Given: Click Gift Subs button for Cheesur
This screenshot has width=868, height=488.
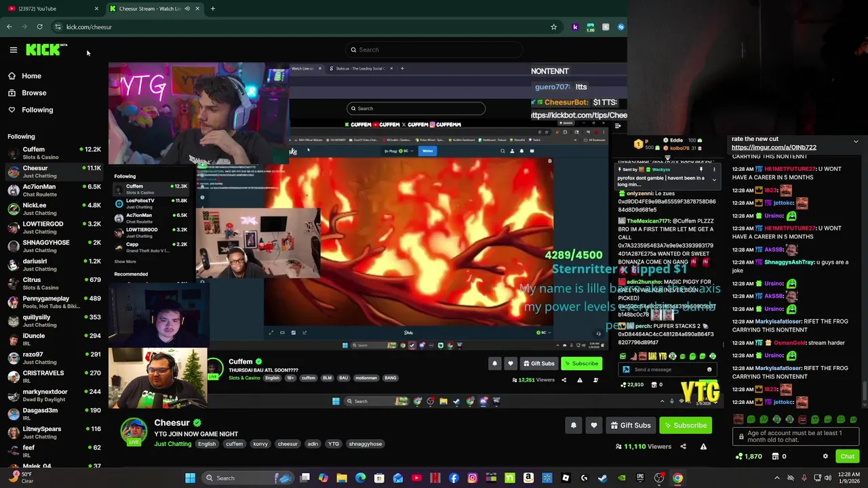Looking at the screenshot, I should click(631, 426).
